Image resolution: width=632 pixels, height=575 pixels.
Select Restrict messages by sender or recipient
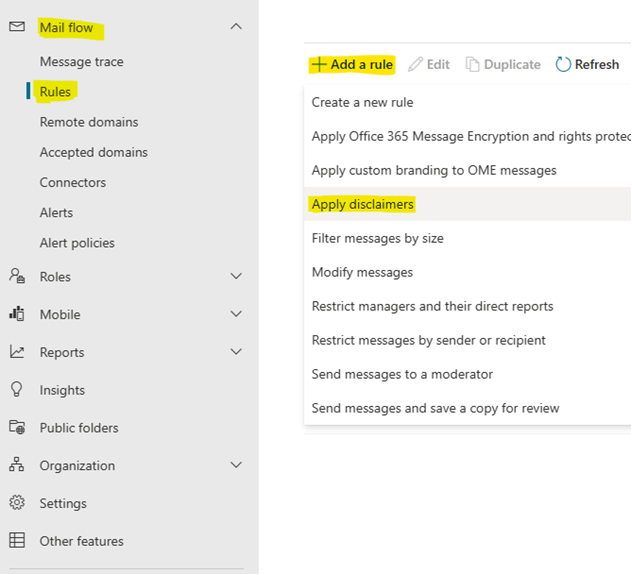[x=468, y=340]
